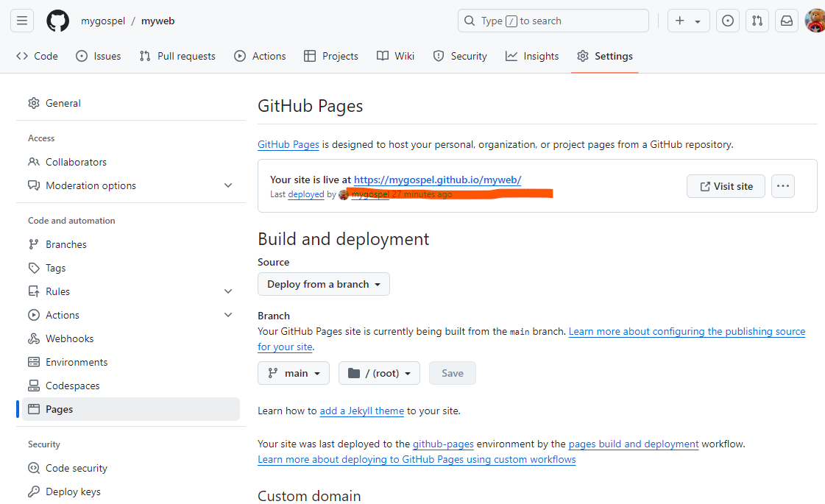Open the github-pages environment link

[x=443, y=444]
